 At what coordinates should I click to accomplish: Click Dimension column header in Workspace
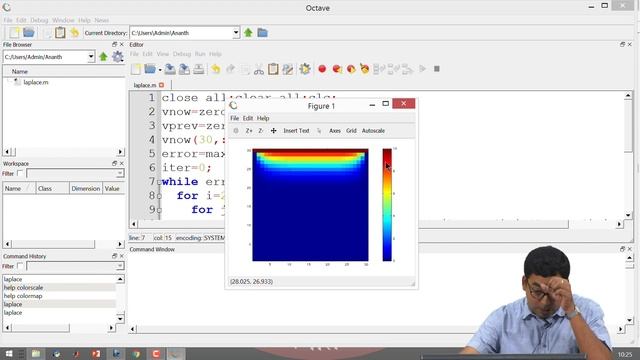85,189
